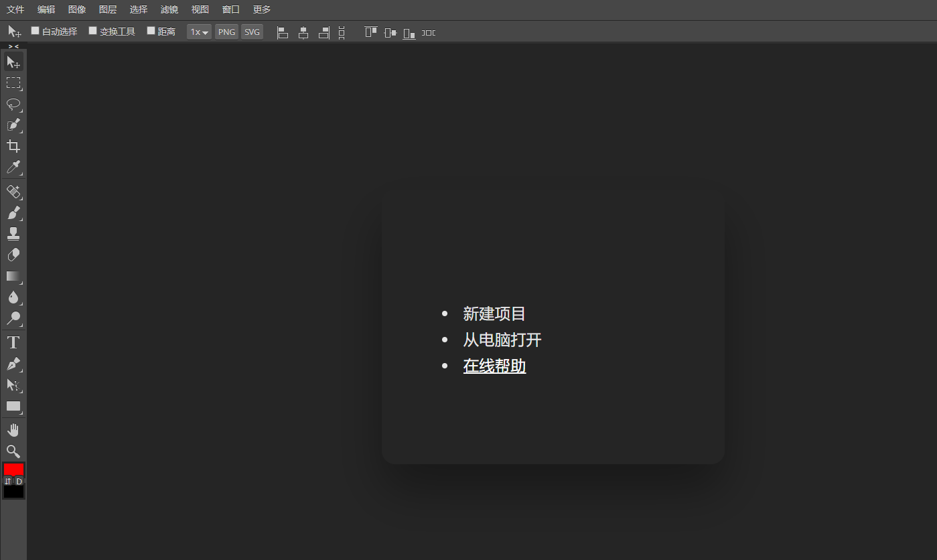Select the Lasso tool
The image size is (937, 560).
(x=13, y=104)
